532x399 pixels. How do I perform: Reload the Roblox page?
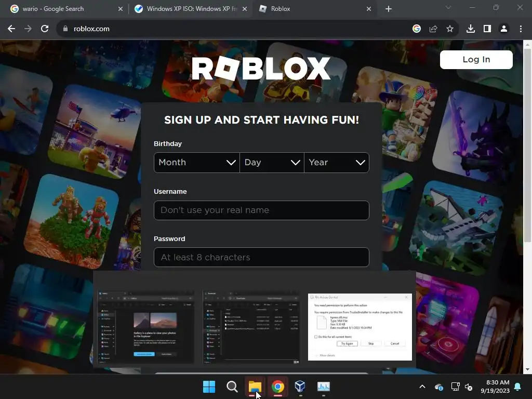click(45, 29)
